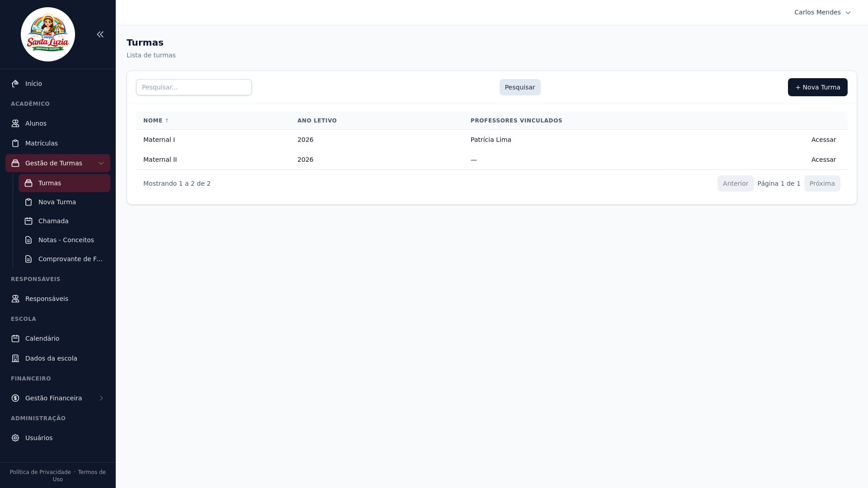Screen dimensions: 868x488
Task: Focus the Pesquisar search field
Action: pos(193,87)
